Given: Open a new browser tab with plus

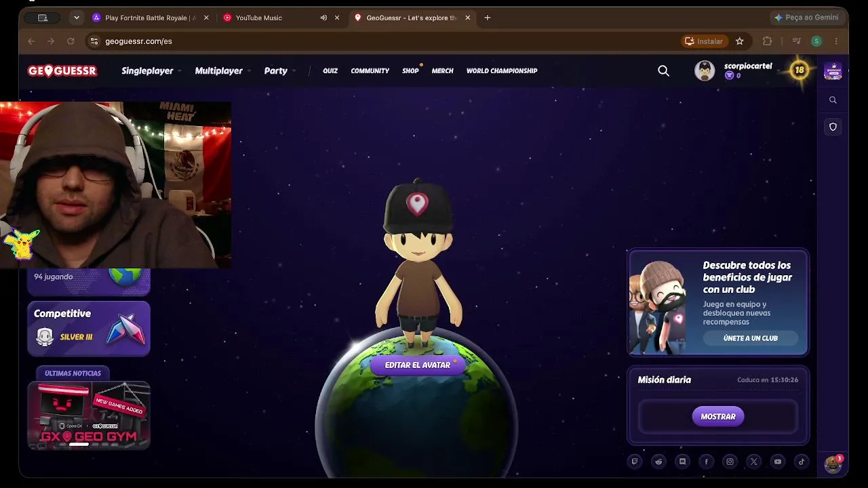Looking at the screenshot, I should [x=487, y=18].
